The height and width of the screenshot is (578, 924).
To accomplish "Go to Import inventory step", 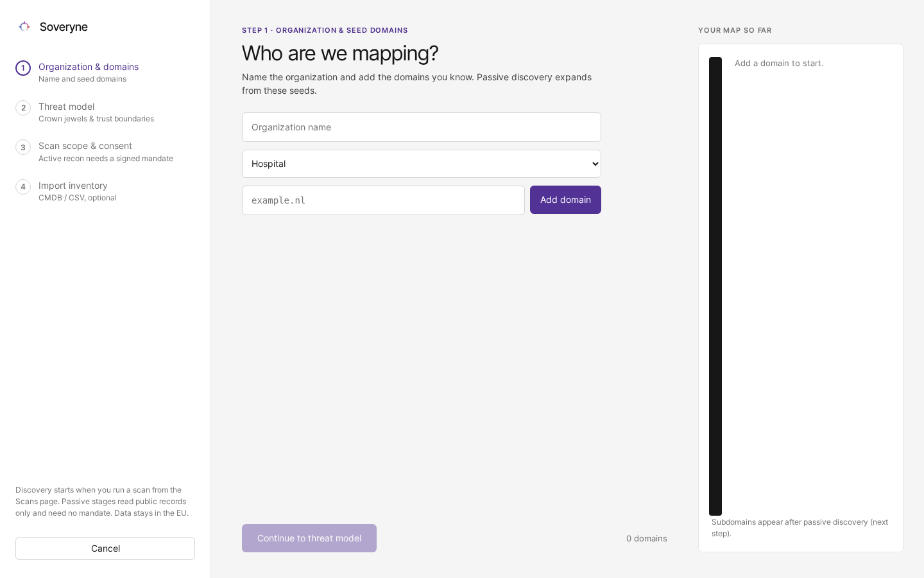I will click(105, 191).
